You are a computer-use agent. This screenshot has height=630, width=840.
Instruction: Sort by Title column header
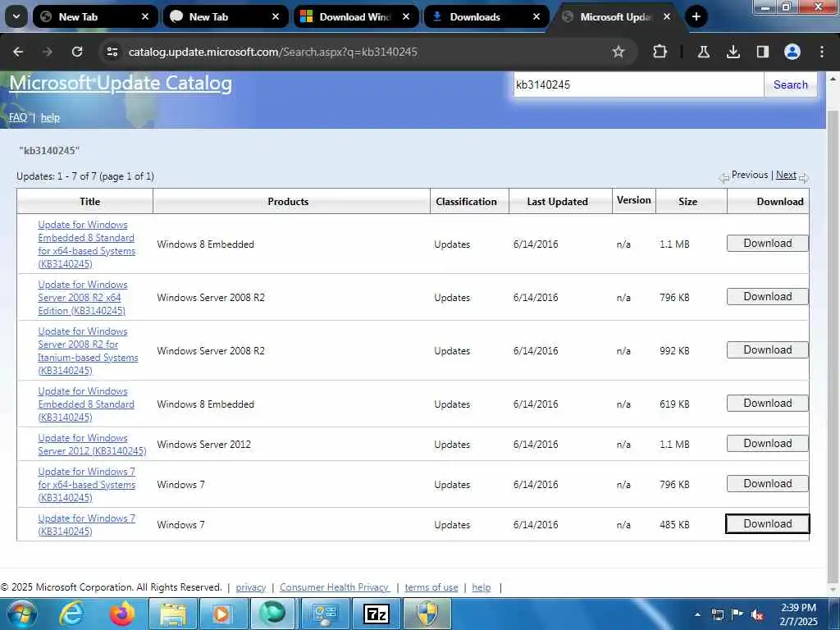[89, 202]
